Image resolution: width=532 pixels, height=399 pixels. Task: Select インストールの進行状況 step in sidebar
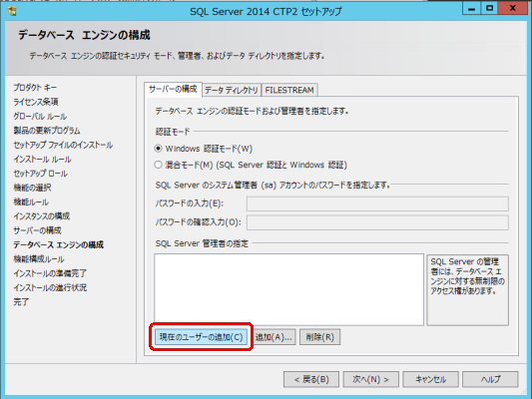[50, 288]
